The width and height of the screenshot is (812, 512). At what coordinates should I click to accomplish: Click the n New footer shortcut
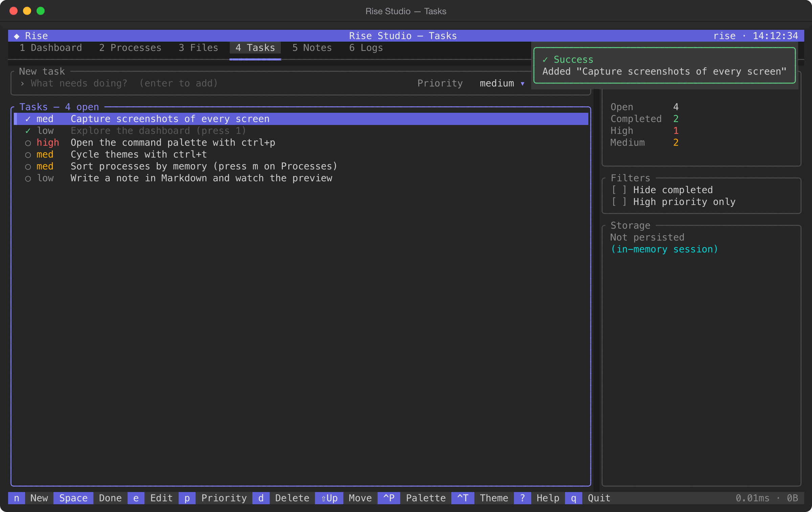[31, 498]
